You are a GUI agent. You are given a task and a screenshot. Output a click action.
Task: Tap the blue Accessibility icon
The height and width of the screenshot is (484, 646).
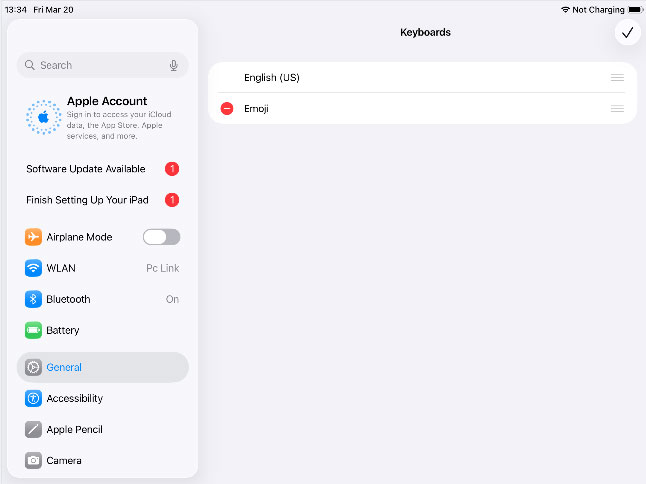pyautogui.click(x=33, y=398)
